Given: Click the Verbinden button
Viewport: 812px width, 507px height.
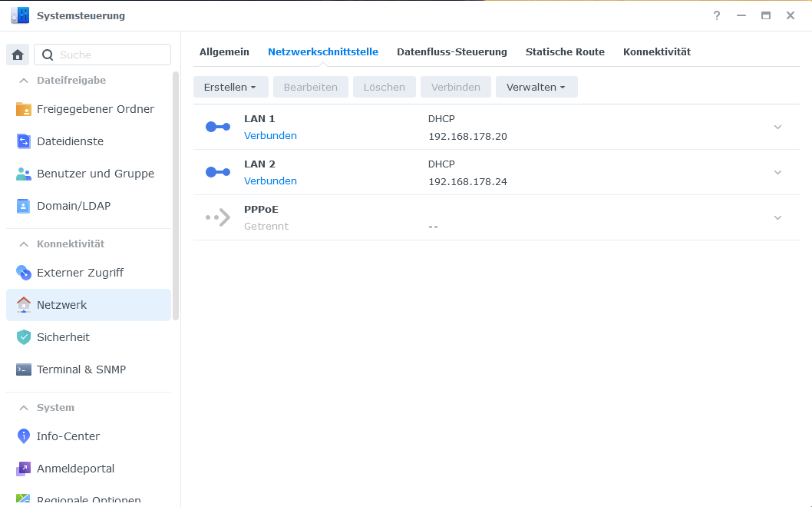Looking at the screenshot, I should point(456,87).
